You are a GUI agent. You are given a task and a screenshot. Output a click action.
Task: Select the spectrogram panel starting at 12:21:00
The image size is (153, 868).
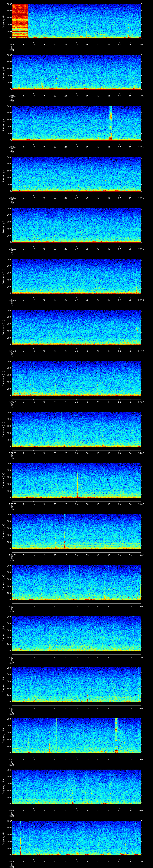[76, 378]
